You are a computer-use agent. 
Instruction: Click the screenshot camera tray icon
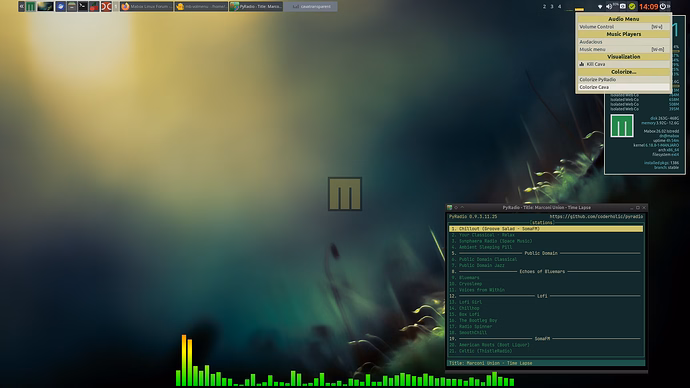(623, 7)
